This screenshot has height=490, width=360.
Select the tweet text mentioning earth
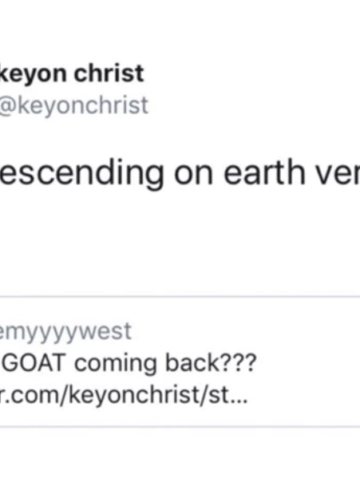pos(180,173)
